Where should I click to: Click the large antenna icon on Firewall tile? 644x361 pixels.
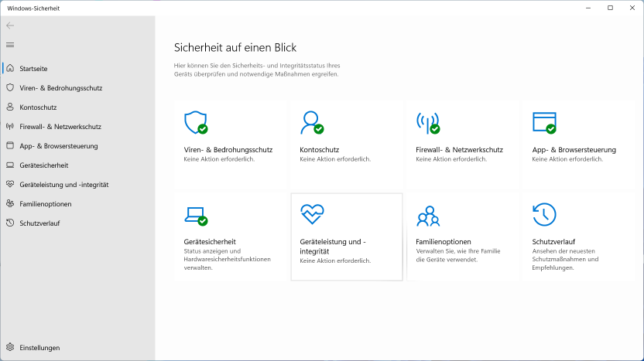[x=428, y=122]
